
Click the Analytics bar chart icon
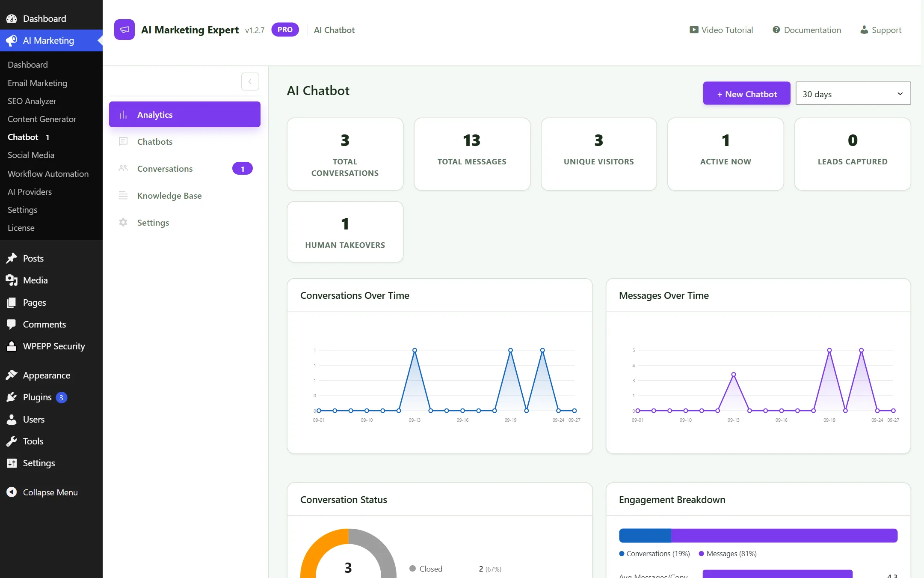coord(123,115)
